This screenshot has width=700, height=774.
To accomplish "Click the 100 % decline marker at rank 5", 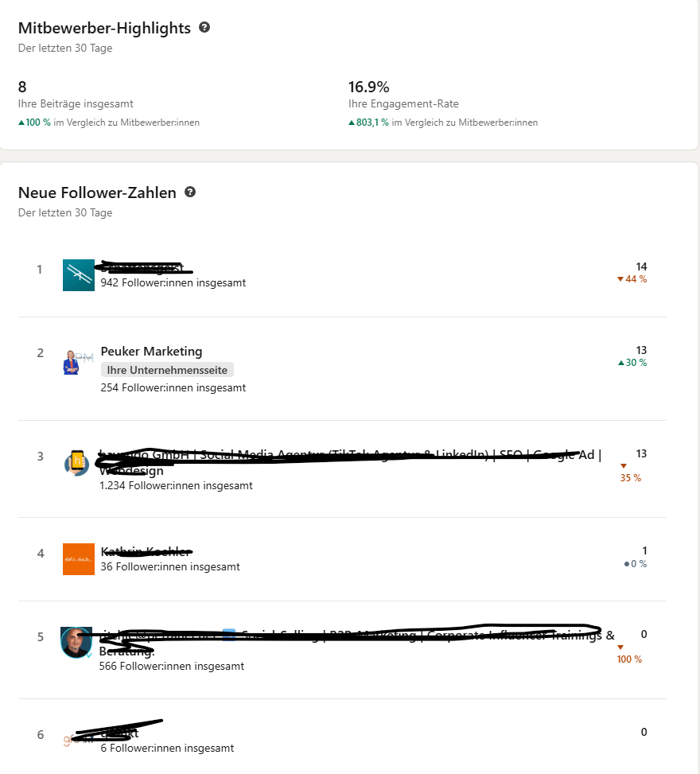I will click(x=628, y=659).
